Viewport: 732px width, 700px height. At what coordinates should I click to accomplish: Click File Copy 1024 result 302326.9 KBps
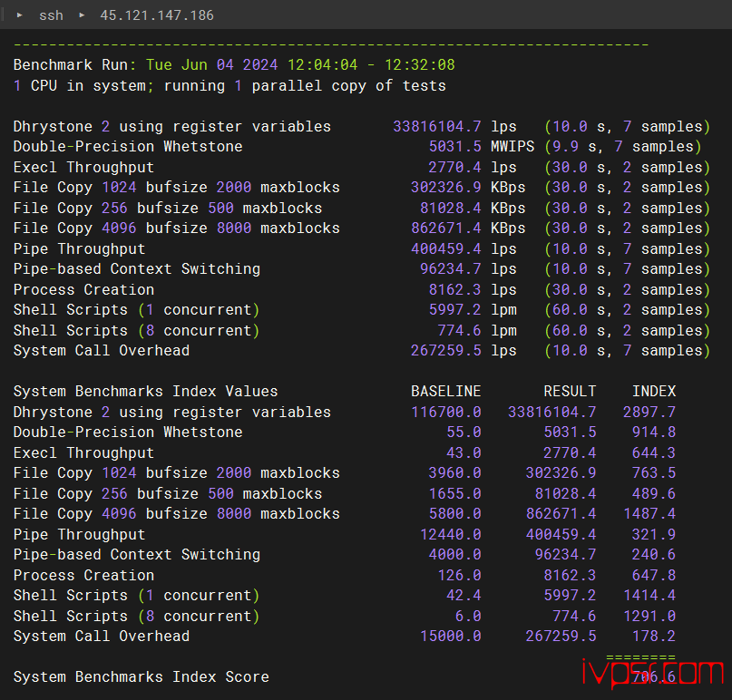(x=468, y=188)
